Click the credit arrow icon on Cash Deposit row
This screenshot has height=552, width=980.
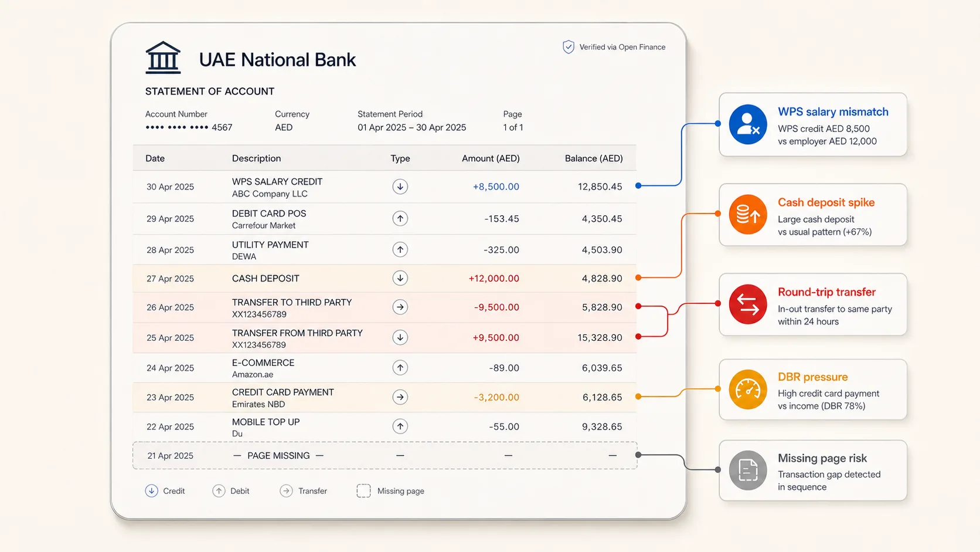click(x=400, y=278)
